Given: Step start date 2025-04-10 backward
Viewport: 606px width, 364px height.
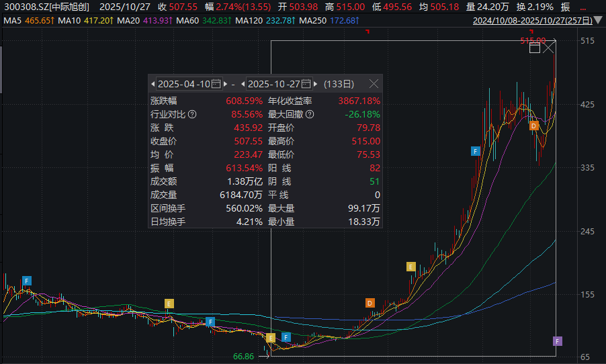Looking at the screenshot, I should point(153,84).
